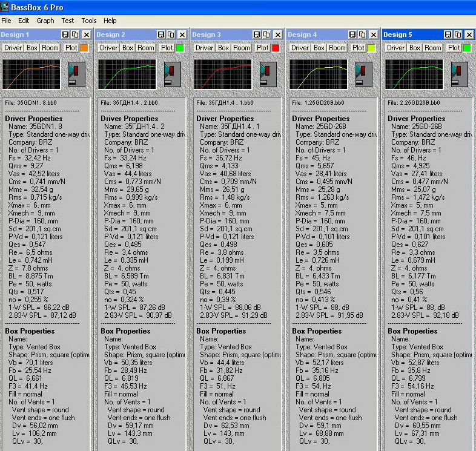Copy Design 2 with the duplicate icon

tap(171, 35)
